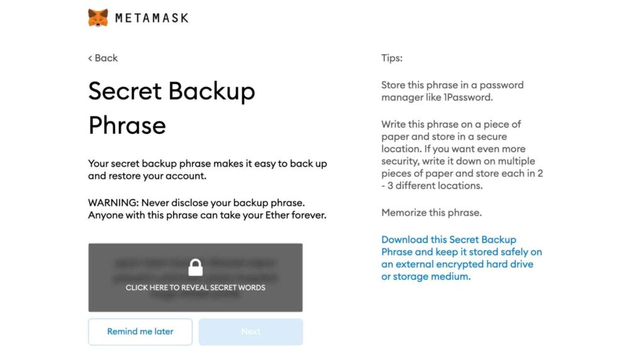
Task: Select the 1Password password manager tip
Action: 453,91
